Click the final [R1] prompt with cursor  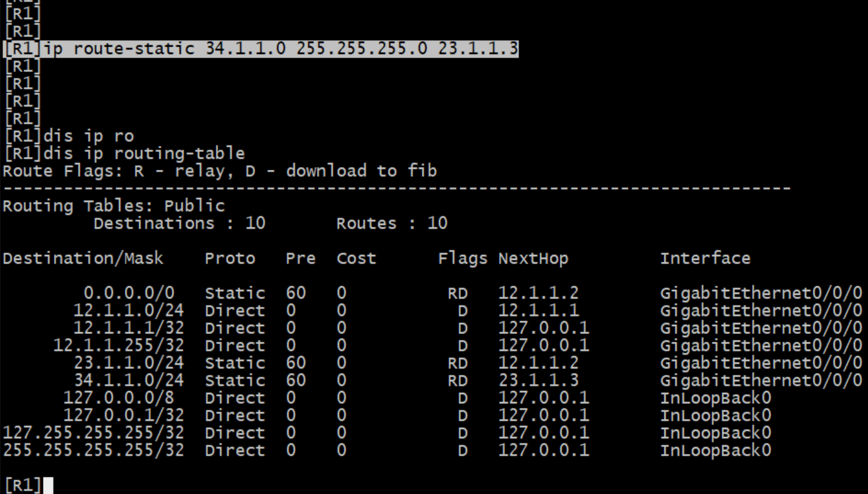28,486
